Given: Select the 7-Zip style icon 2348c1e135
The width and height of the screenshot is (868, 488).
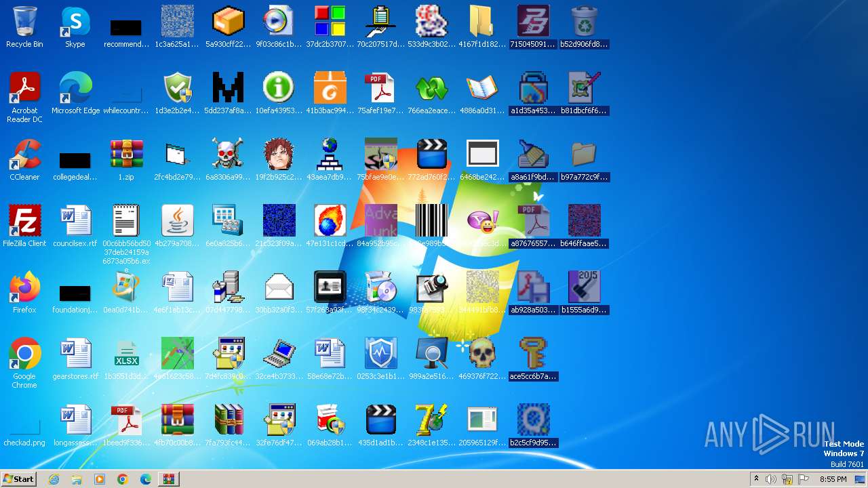Looking at the screenshot, I should [431, 426].
